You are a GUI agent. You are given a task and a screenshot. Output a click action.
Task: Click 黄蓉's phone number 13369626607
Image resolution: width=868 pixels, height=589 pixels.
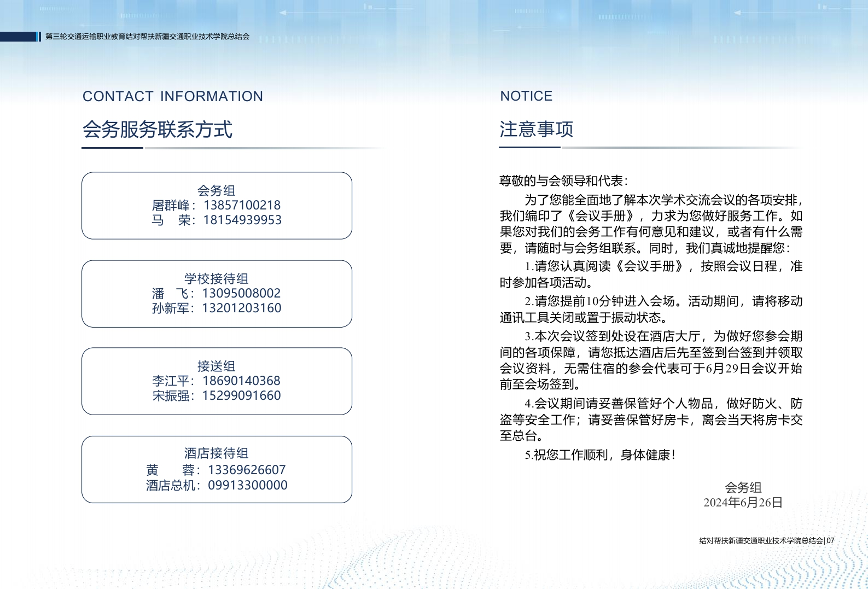tap(247, 470)
